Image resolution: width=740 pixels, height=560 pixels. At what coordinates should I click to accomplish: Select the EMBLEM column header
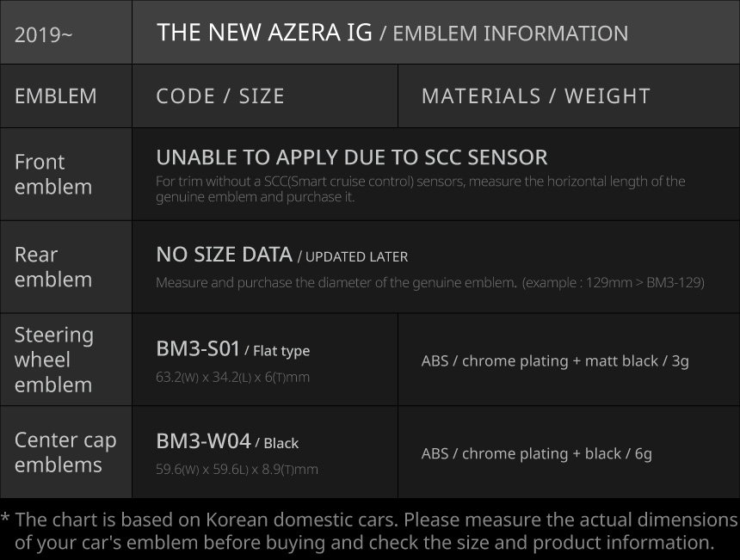click(x=56, y=96)
